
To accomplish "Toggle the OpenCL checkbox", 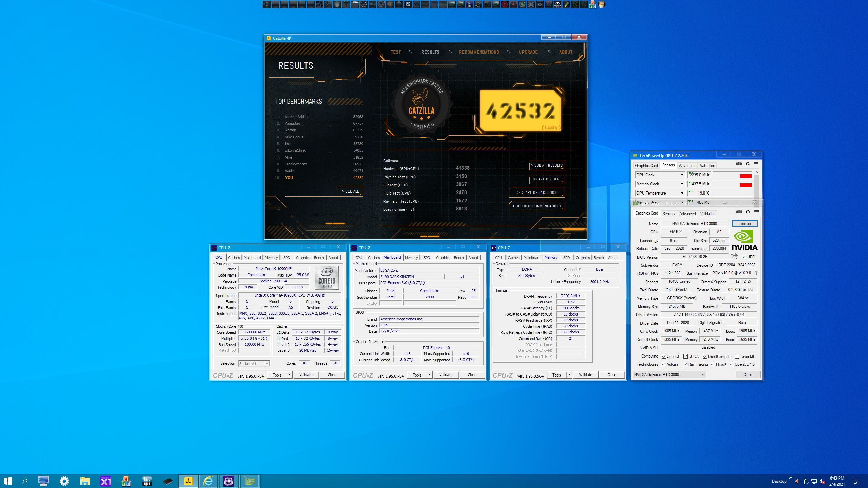I will (664, 356).
